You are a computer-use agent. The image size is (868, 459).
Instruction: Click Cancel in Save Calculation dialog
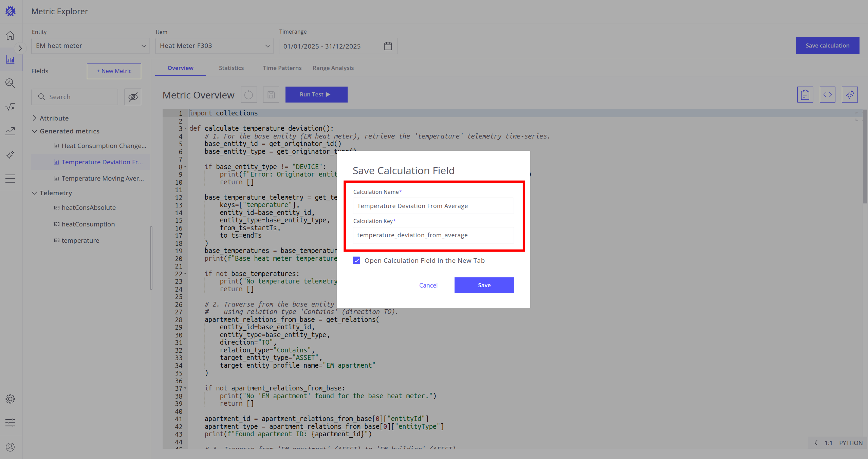pos(428,285)
